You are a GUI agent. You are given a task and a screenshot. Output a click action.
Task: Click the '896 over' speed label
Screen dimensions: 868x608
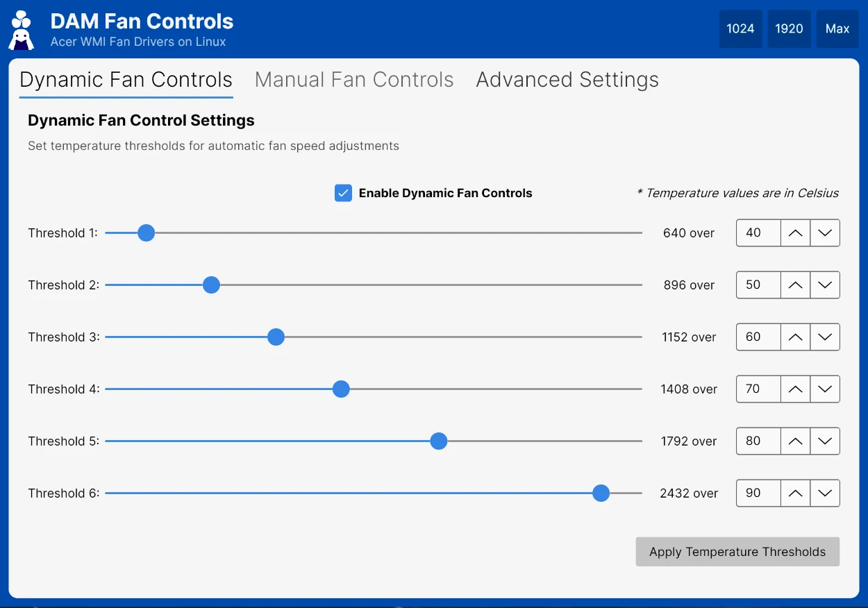pyautogui.click(x=689, y=285)
